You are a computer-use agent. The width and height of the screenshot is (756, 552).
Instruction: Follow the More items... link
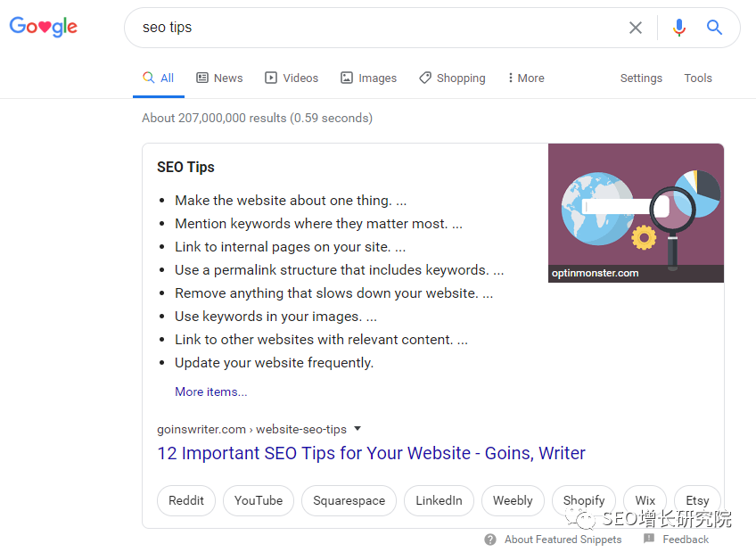210,392
